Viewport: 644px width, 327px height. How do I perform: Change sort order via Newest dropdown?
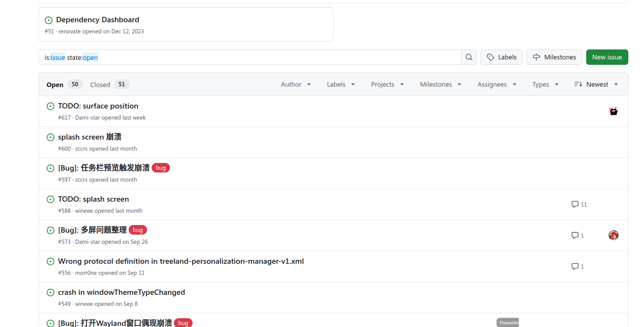tap(596, 84)
